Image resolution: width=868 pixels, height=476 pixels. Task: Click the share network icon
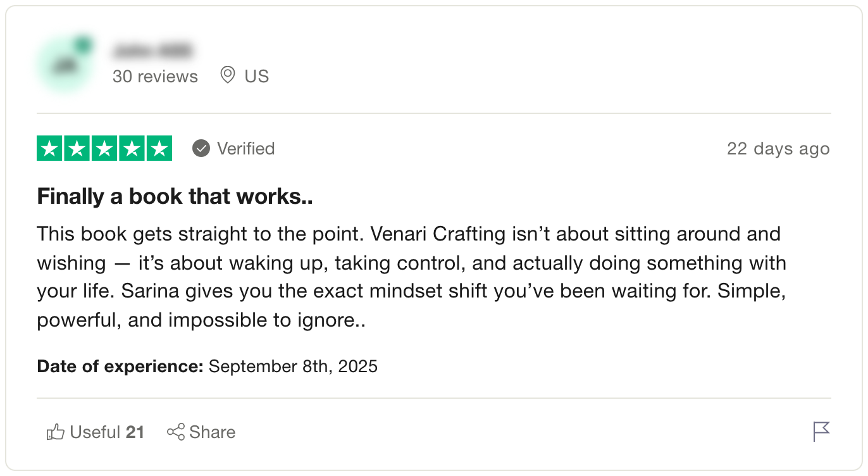coord(175,432)
